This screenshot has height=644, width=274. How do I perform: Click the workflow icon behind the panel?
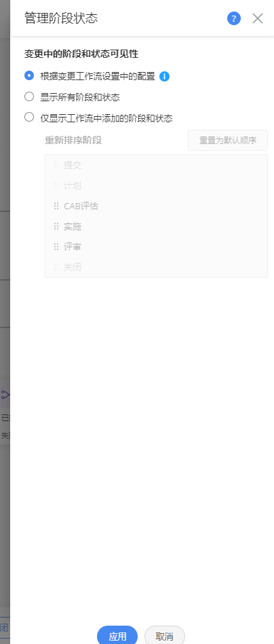pyautogui.click(x=5, y=395)
